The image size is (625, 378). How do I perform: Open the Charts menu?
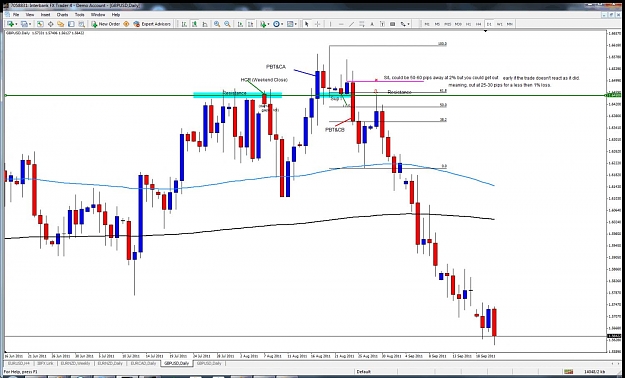coord(63,14)
